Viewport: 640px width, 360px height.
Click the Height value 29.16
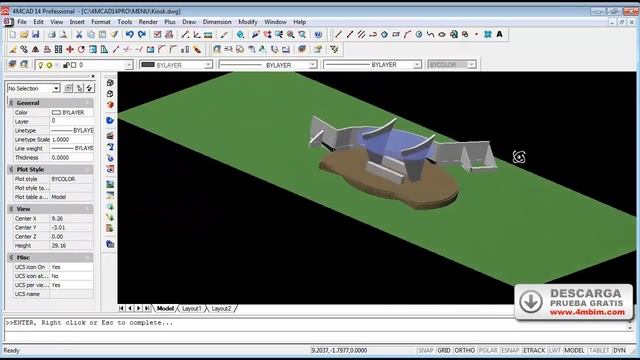(x=71, y=245)
